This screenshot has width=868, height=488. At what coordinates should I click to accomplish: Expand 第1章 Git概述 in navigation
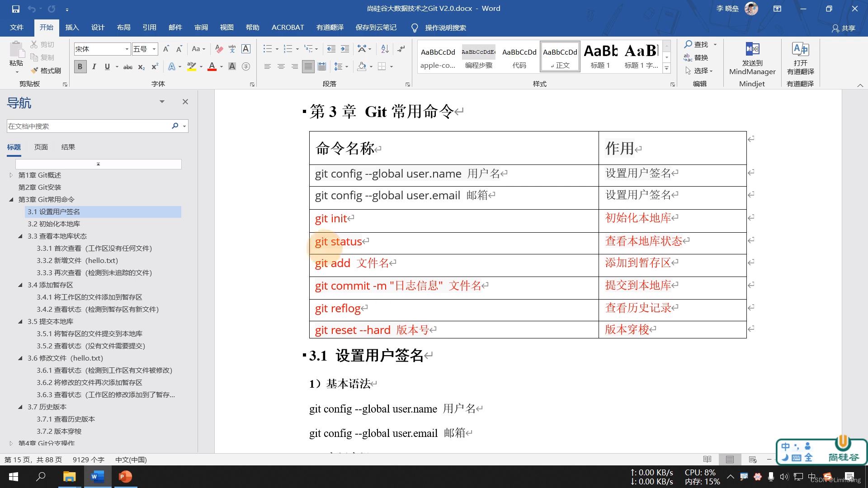(x=11, y=175)
